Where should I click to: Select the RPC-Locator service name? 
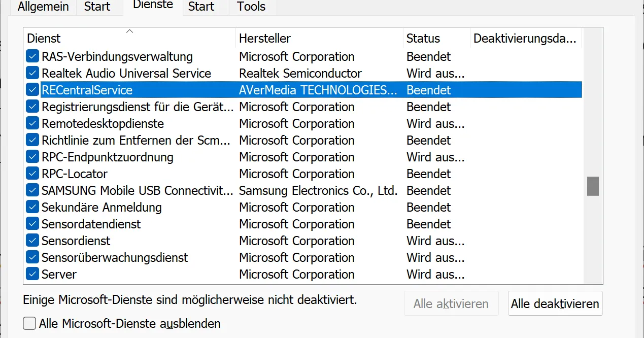point(75,174)
